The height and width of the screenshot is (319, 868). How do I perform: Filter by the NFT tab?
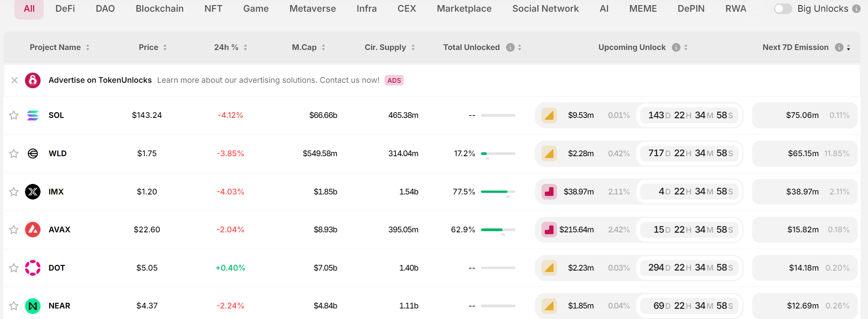213,9
